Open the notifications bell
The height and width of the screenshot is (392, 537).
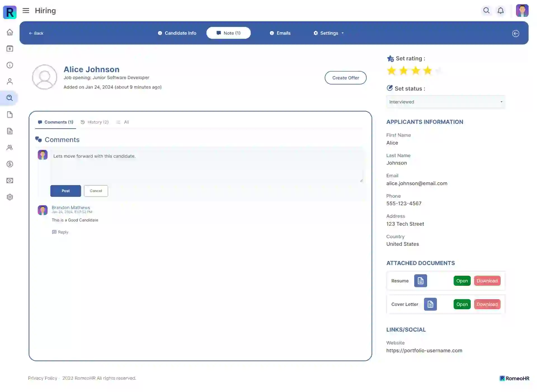pos(501,11)
